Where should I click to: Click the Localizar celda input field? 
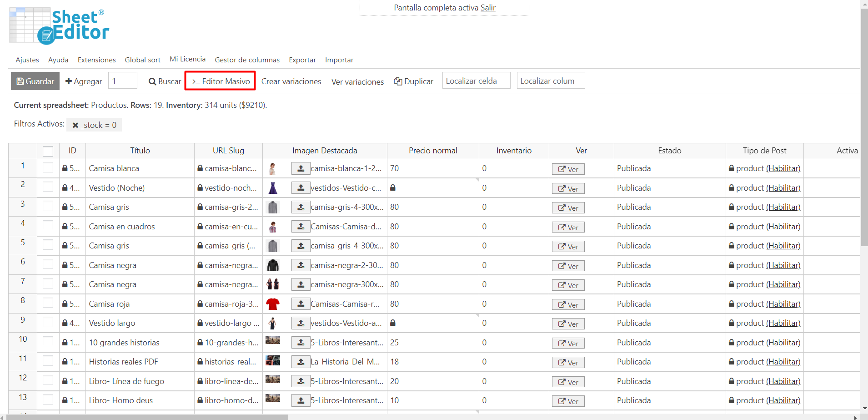pyautogui.click(x=476, y=81)
